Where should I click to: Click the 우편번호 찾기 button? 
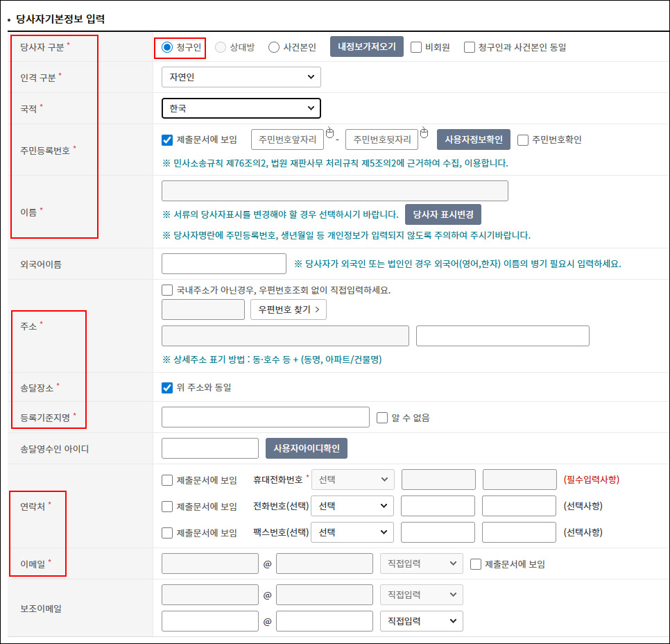289,310
